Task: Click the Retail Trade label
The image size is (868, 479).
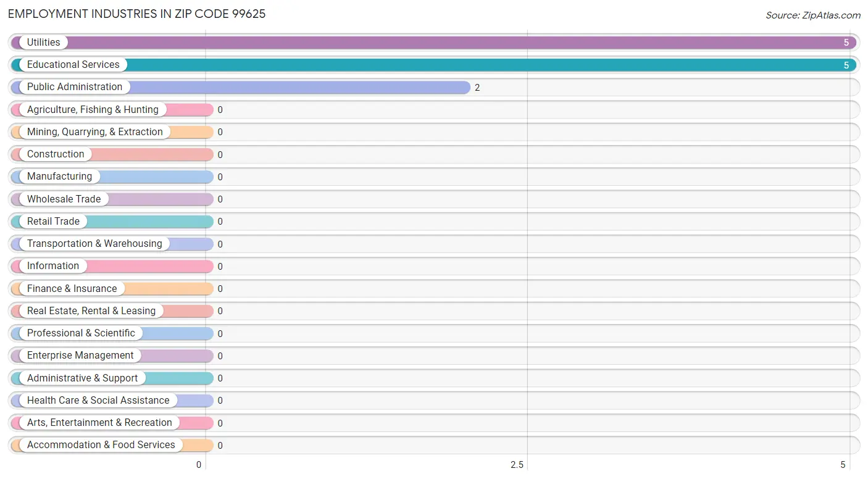Action: click(x=53, y=221)
